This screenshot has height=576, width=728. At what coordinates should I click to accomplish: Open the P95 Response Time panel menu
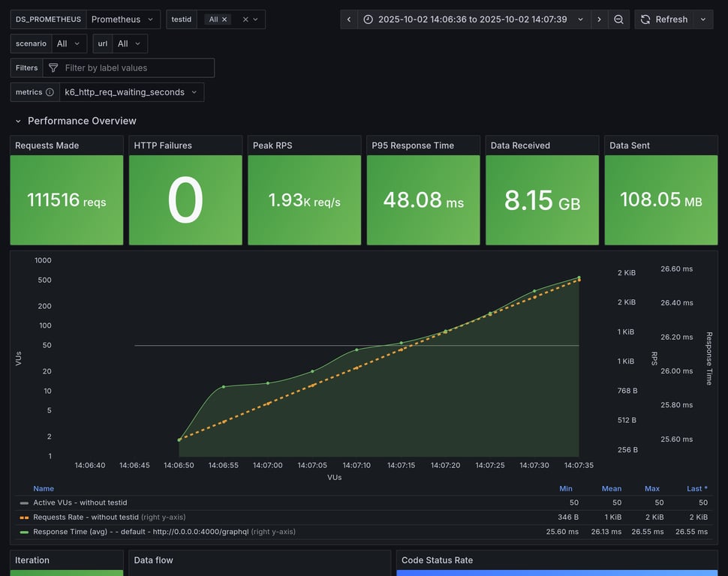[x=413, y=145]
